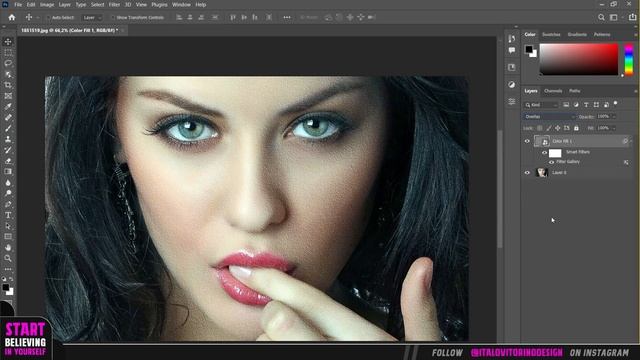Select the Dodge tool
Image resolution: width=640 pixels, height=360 pixels.
click(x=8, y=193)
